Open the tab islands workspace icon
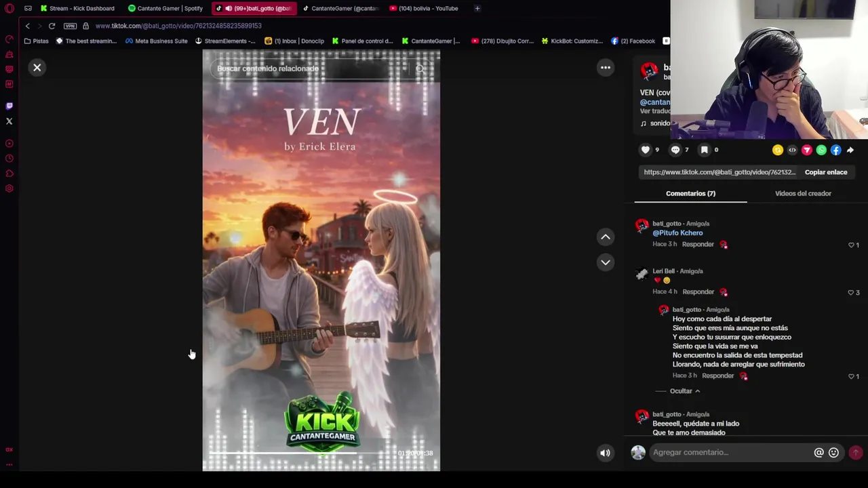The width and height of the screenshot is (868, 488). 28,8
